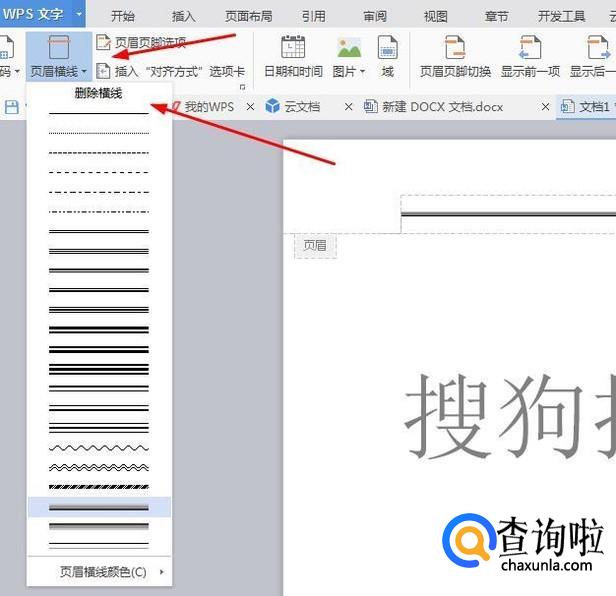Click the 页眉 header label in document

(315, 246)
